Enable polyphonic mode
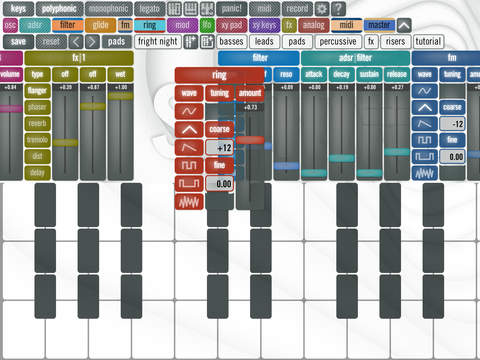 click(59, 9)
